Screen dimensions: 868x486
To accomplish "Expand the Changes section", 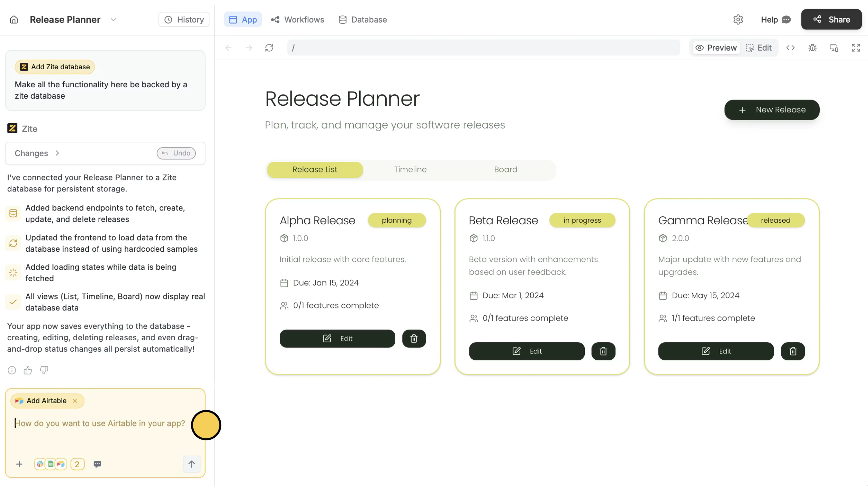I will (37, 153).
